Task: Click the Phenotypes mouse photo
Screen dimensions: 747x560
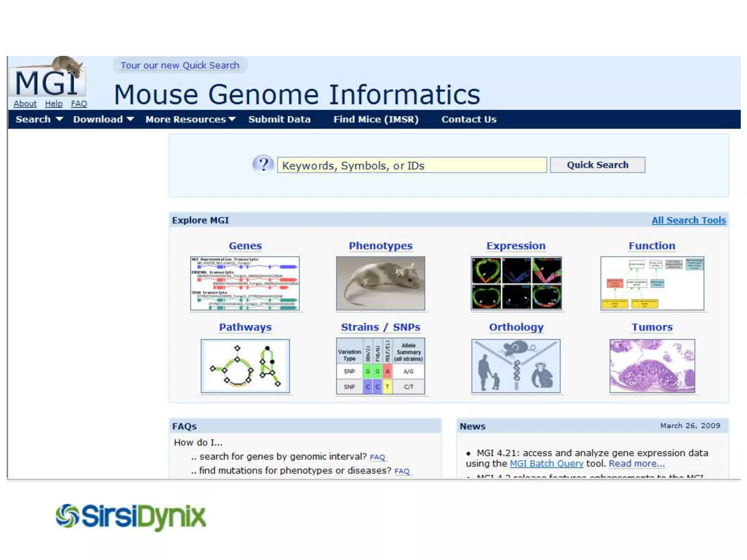Action: (x=380, y=283)
